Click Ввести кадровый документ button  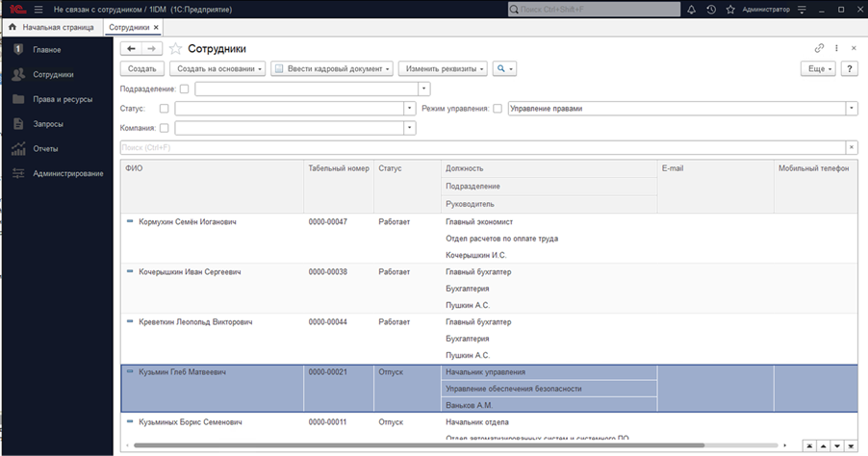click(332, 68)
